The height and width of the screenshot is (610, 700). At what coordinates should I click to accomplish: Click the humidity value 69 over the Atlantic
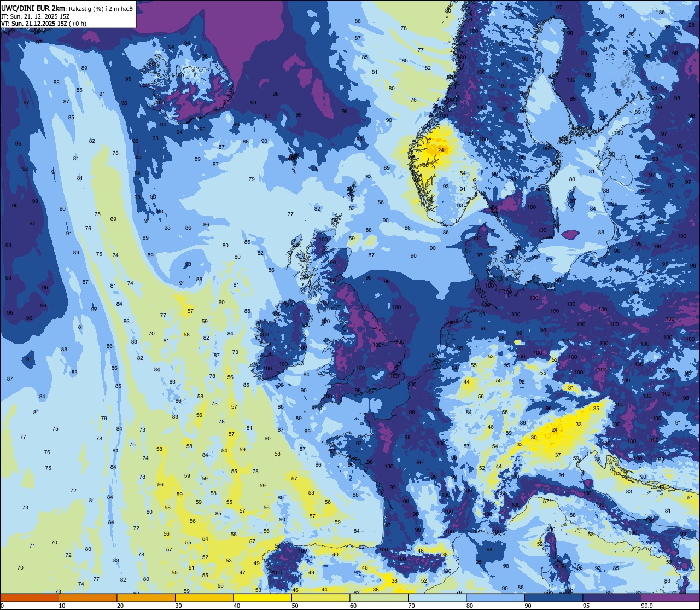tap(113, 219)
